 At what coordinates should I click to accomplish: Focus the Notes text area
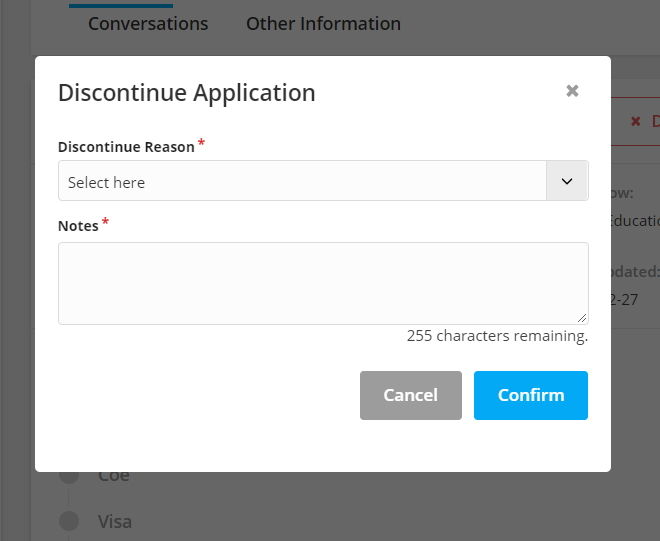pyautogui.click(x=323, y=283)
